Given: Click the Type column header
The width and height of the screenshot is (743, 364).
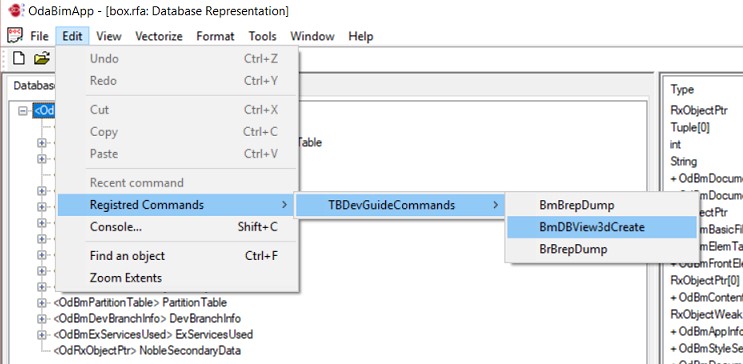Looking at the screenshot, I should pos(682,89).
